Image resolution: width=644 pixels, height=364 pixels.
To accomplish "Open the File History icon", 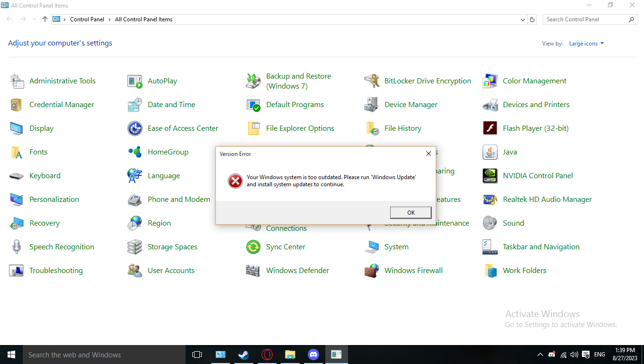I will (x=372, y=128).
